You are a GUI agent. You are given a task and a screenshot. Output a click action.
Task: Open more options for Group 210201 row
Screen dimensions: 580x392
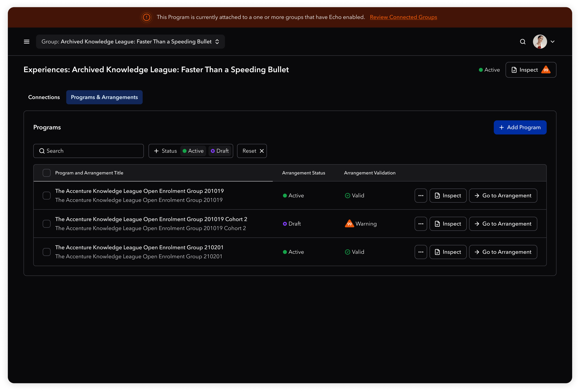coord(421,252)
